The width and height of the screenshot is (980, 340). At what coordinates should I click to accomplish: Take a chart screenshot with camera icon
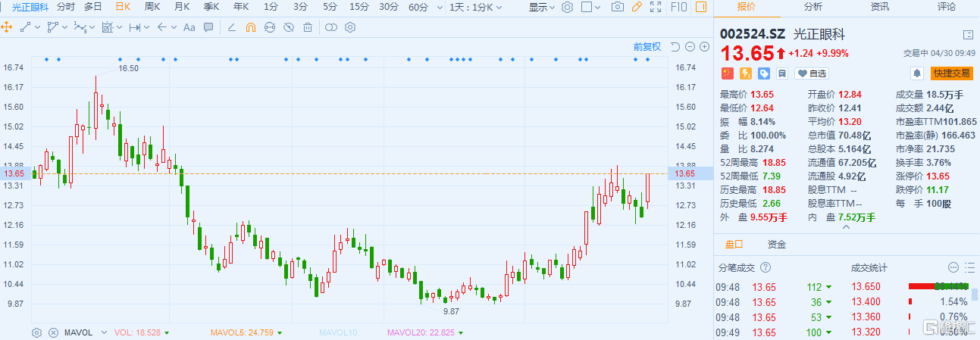[618, 7]
